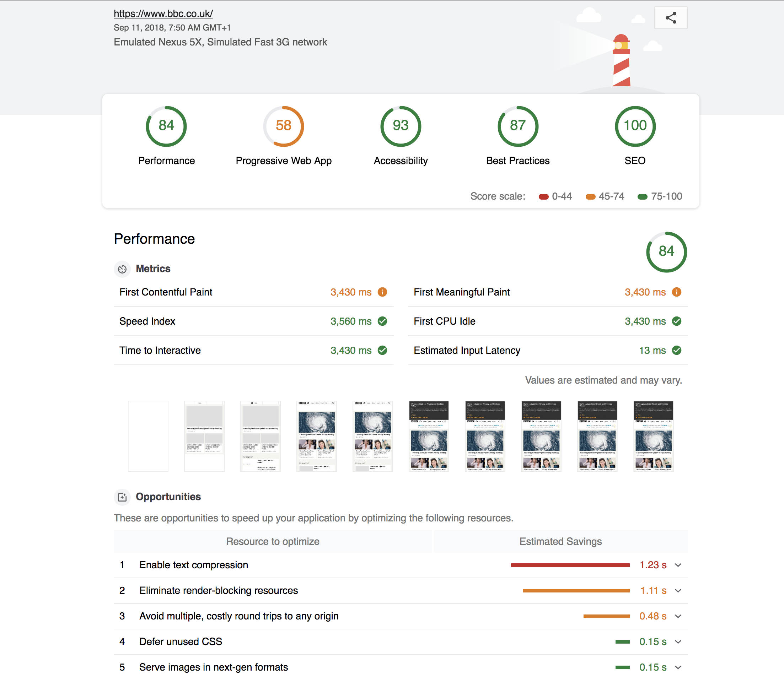Click Estimated Input Latency green checkmark icon
The image size is (784, 677).
(x=677, y=350)
